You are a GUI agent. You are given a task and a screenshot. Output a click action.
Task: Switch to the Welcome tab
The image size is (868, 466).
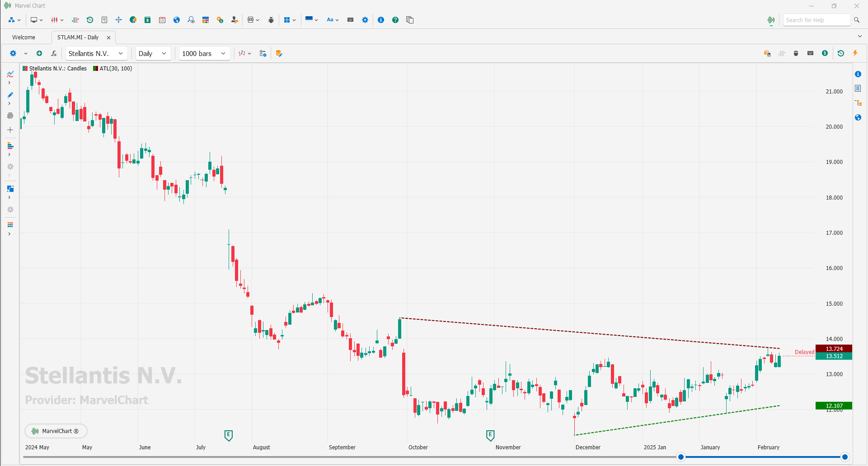coord(23,37)
